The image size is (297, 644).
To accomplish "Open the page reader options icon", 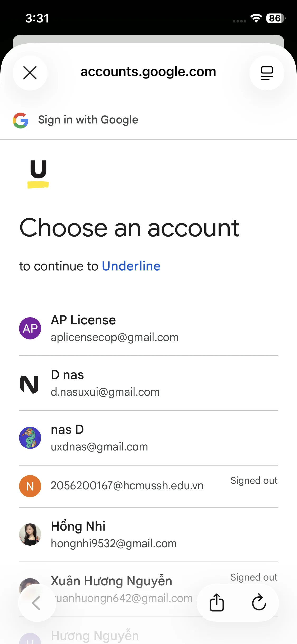I will click(x=267, y=73).
